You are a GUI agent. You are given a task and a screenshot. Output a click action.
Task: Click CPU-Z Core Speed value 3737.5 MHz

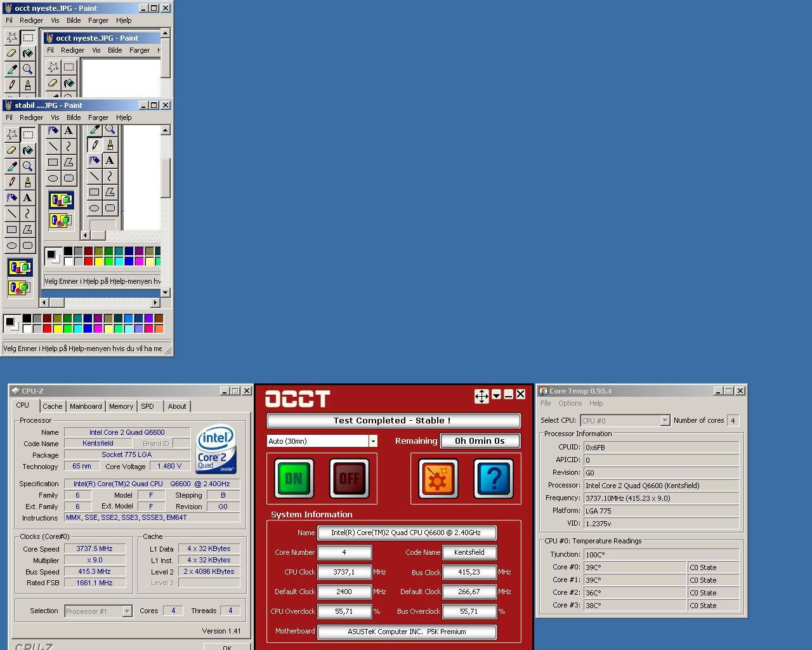click(x=95, y=548)
